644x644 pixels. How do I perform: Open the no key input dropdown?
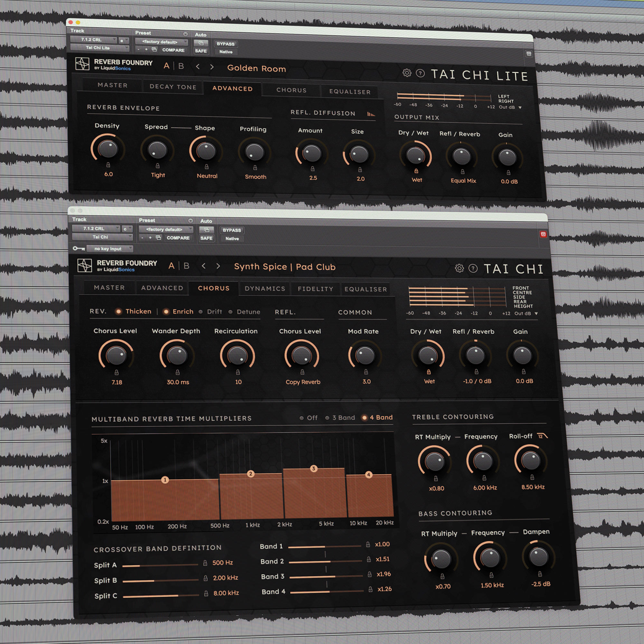[110, 249]
